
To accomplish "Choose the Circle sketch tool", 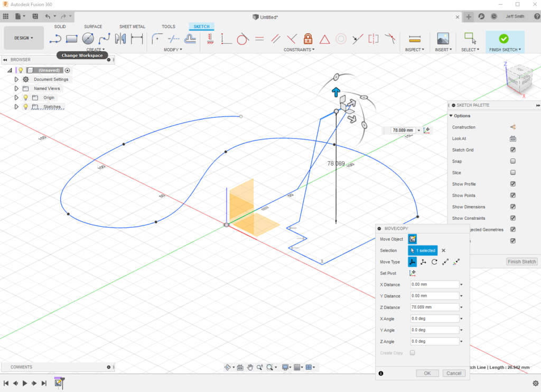I will click(x=88, y=39).
